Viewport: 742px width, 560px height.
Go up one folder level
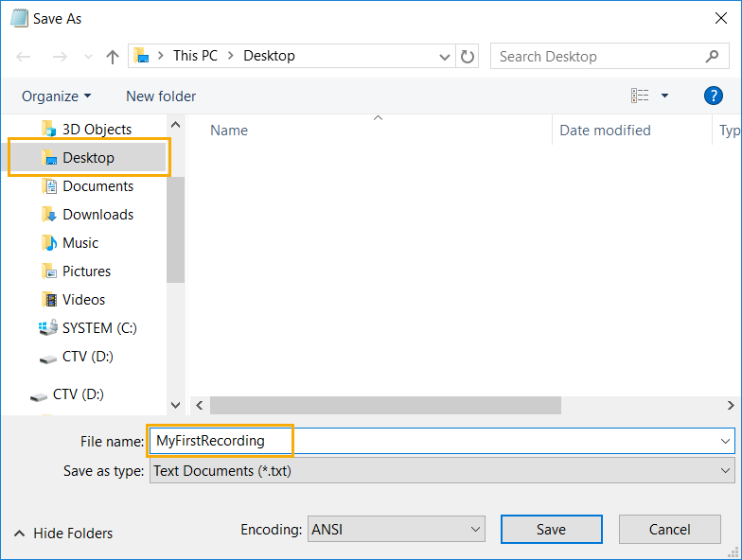tap(113, 57)
